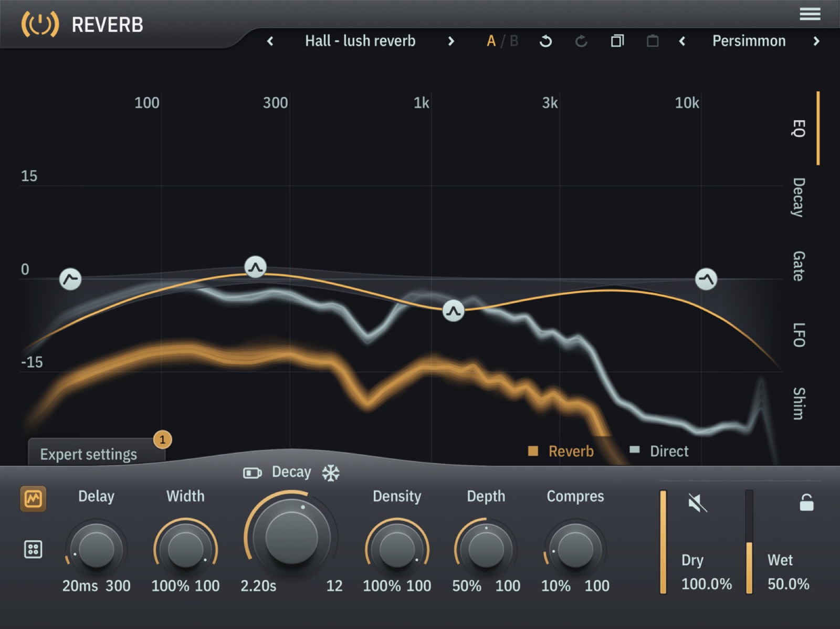Switch to the Decay tab

coord(799,197)
